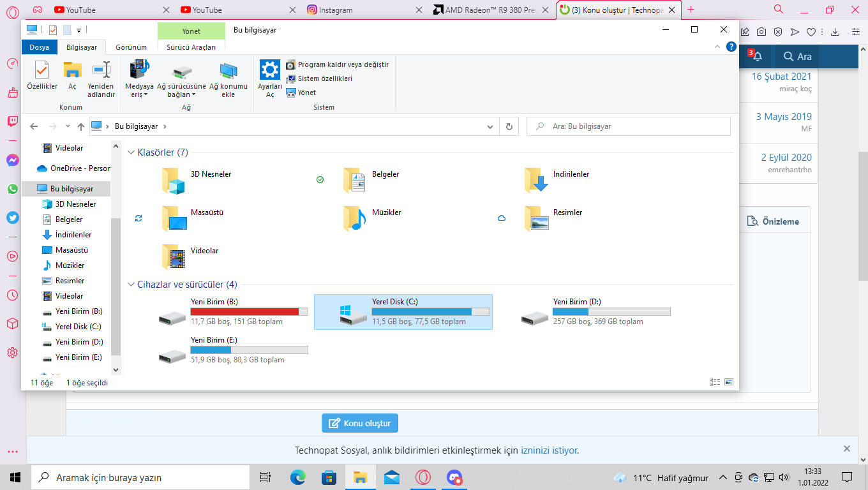The image size is (868, 490).
Task: Click the up arrow beside the address bar
Action: pyautogui.click(x=81, y=126)
